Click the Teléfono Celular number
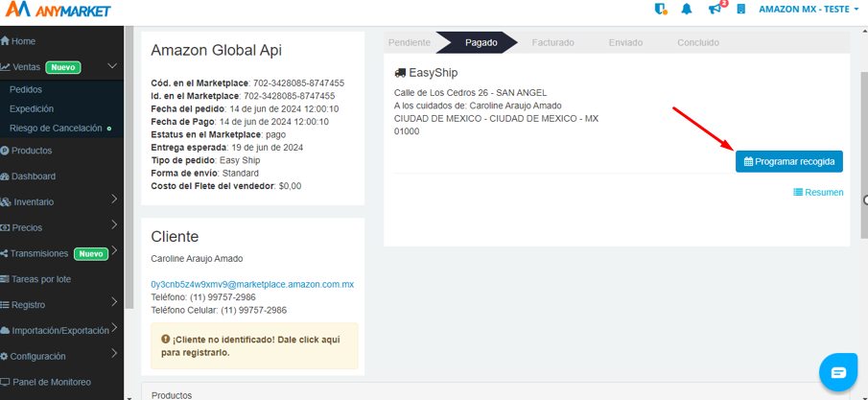Viewport: 868px width, 400px height. pyautogui.click(x=253, y=310)
